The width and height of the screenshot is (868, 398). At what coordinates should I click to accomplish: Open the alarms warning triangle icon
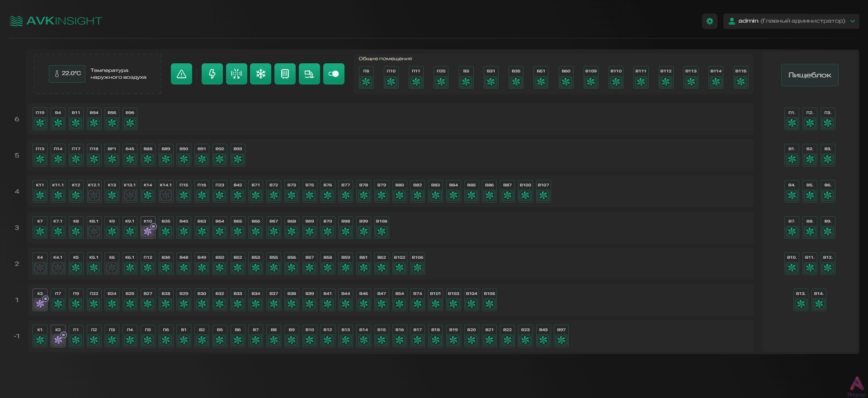[x=181, y=74]
